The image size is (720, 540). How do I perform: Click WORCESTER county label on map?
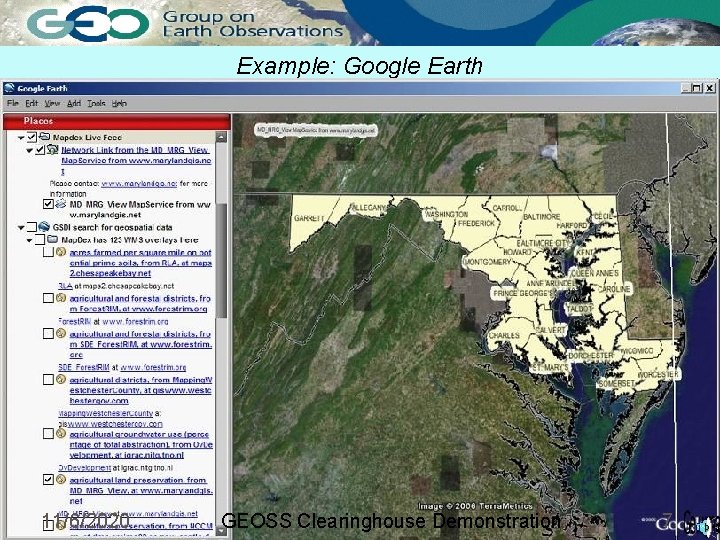pos(658,374)
